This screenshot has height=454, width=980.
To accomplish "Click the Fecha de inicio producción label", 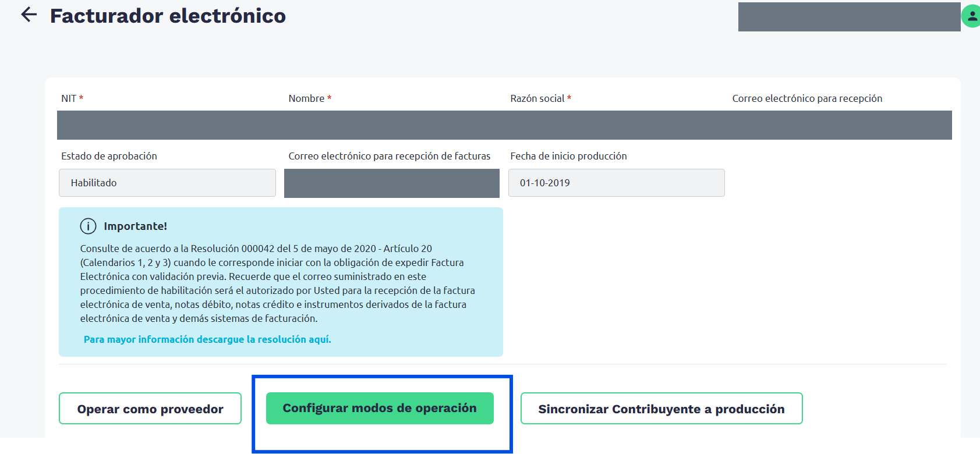I will (568, 156).
